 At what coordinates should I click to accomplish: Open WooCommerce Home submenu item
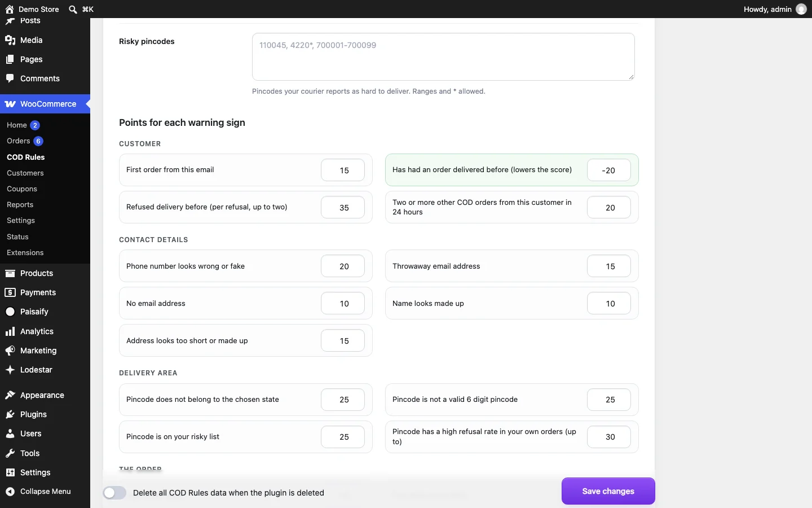pyautogui.click(x=17, y=125)
